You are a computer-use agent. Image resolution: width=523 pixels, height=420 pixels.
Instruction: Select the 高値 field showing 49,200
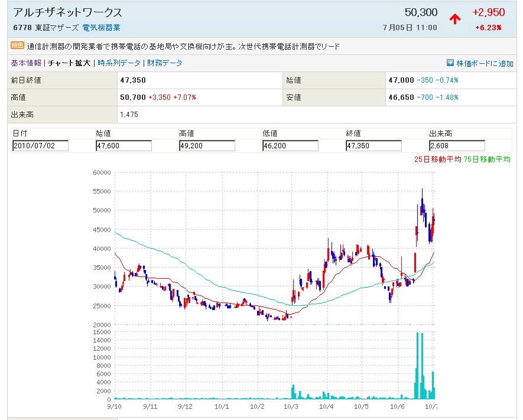(x=207, y=146)
